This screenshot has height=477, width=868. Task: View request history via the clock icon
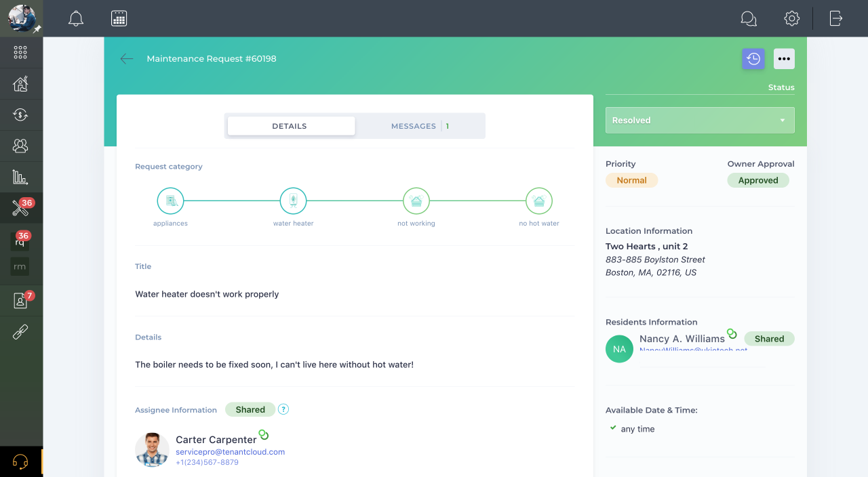[x=753, y=58]
